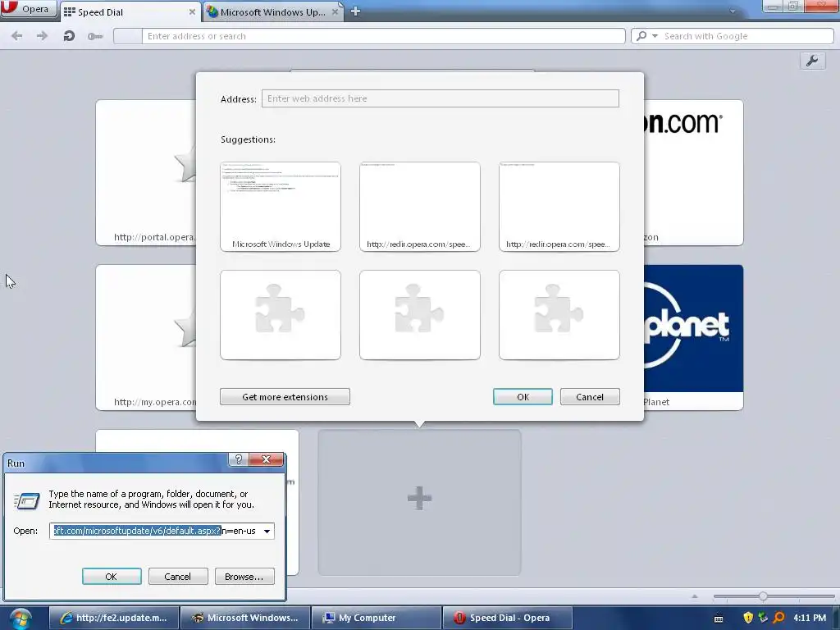Viewport: 840px width, 630px height.
Task: Close the Run dialog with X
Action: pos(266,459)
